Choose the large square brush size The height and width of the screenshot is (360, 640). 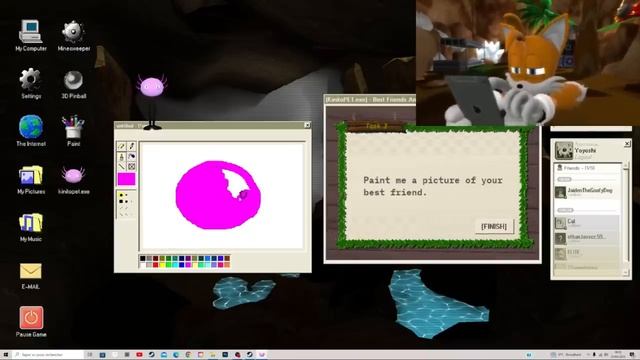tap(121, 202)
